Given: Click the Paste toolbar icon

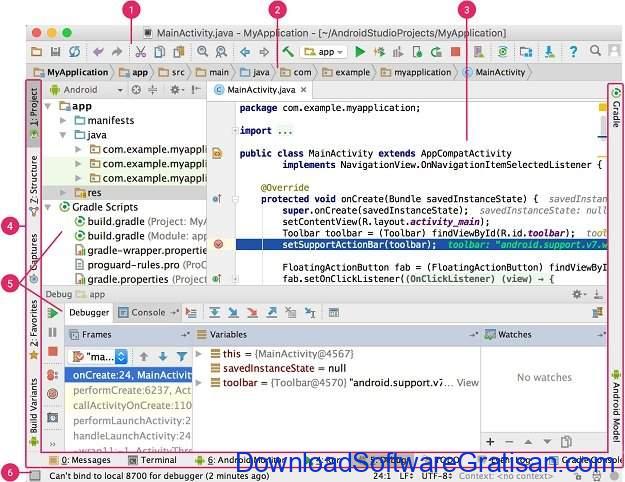Looking at the screenshot, I should coord(179,52).
